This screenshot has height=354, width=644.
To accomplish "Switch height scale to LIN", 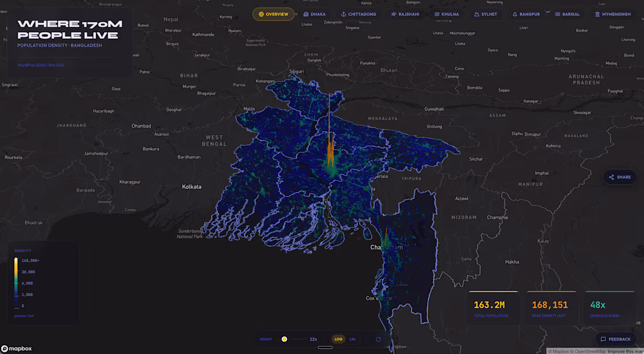I will [x=352, y=339].
